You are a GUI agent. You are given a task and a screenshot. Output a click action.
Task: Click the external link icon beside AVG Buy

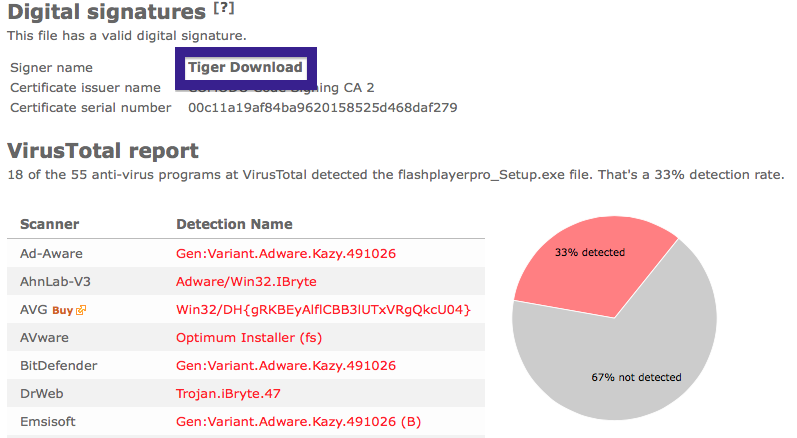click(x=81, y=310)
